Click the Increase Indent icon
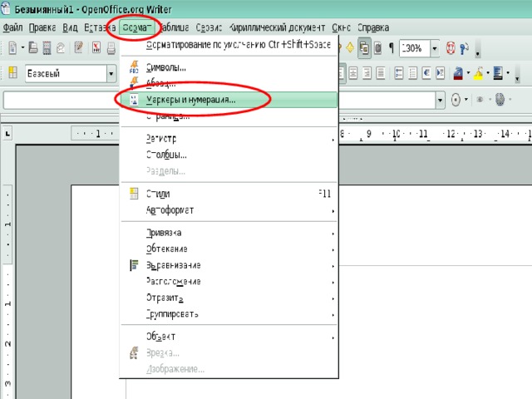 pyautogui.click(x=440, y=73)
